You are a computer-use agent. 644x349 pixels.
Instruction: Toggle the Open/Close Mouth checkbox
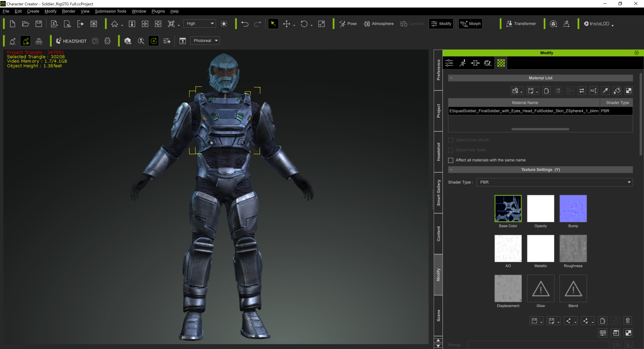pos(451,140)
